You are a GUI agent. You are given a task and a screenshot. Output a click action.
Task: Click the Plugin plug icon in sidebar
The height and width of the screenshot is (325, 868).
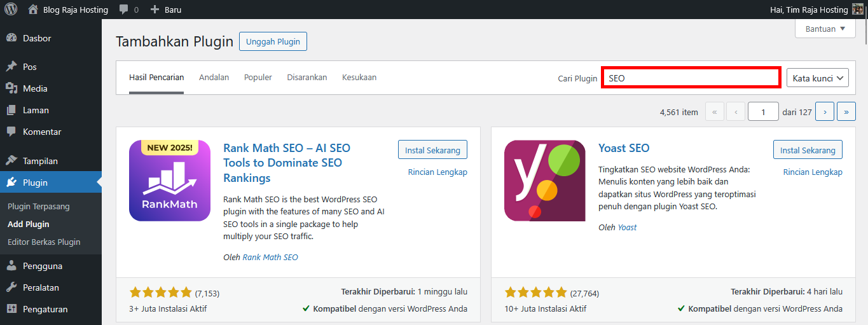click(11, 183)
